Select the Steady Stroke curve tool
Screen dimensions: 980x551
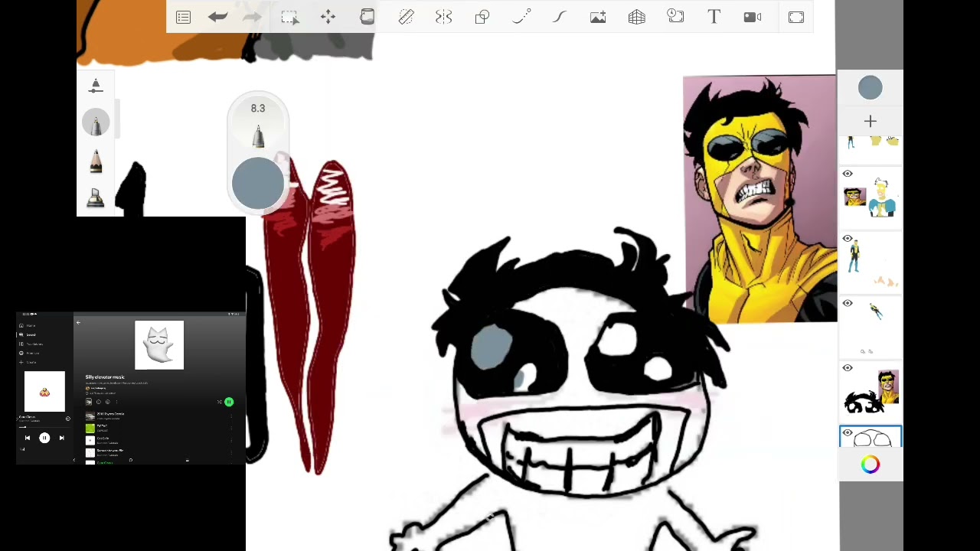tap(559, 17)
